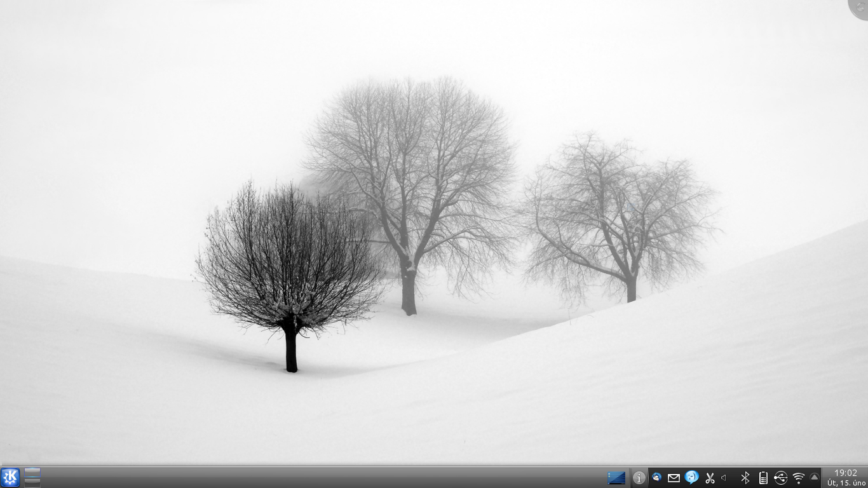Open the notifications info icon
This screenshot has height=488, width=868.
tap(639, 478)
